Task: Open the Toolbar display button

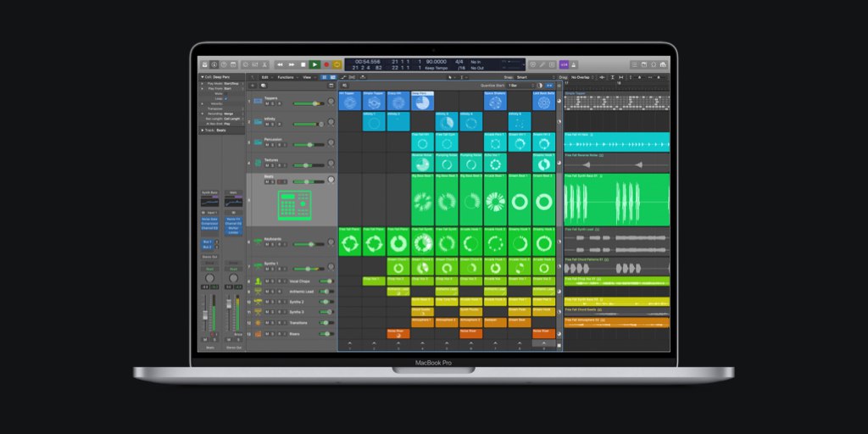Action: (233, 64)
